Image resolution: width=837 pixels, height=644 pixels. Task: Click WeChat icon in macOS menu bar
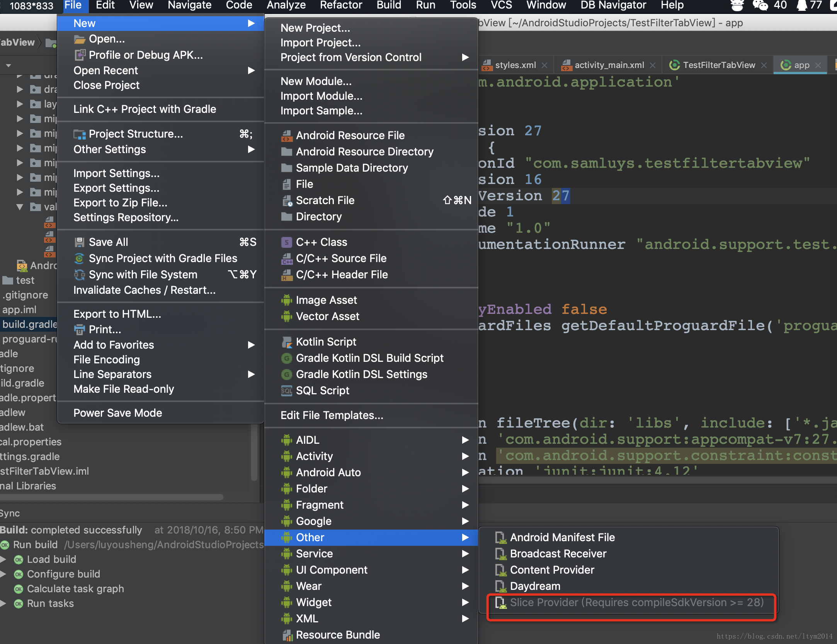(760, 5)
